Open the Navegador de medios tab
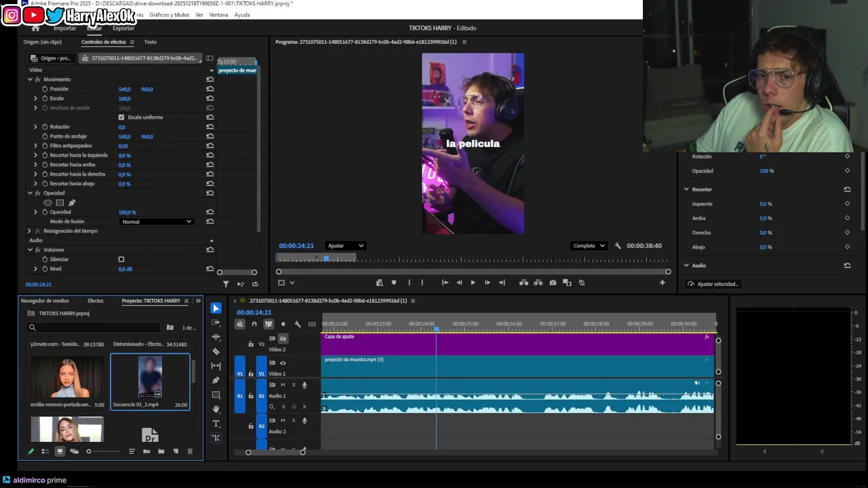Image resolution: width=868 pixels, height=488 pixels. coord(45,301)
